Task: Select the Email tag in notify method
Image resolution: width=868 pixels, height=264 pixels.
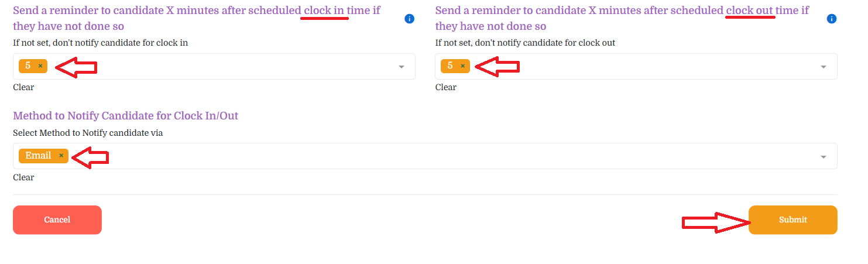Action: click(x=38, y=156)
